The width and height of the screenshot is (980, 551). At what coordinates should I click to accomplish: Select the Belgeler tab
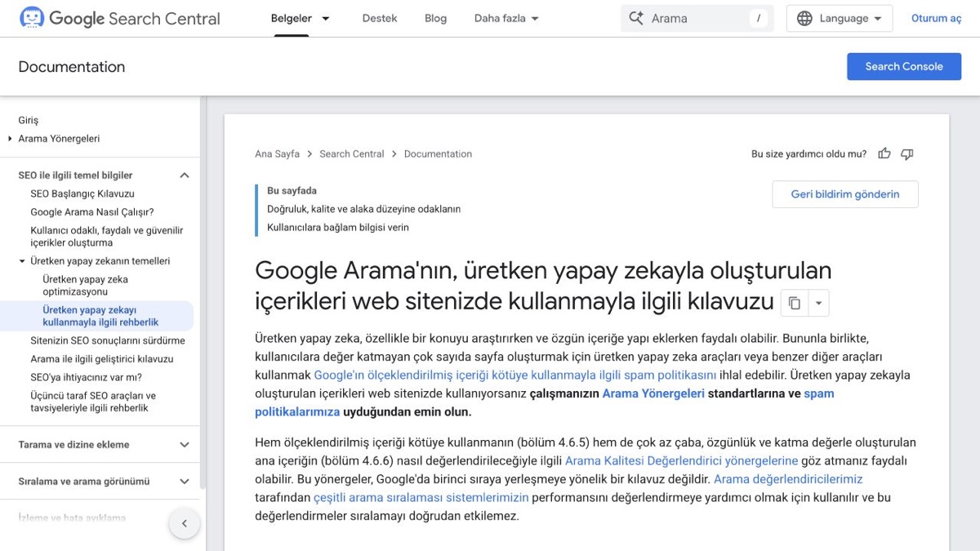pos(291,18)
